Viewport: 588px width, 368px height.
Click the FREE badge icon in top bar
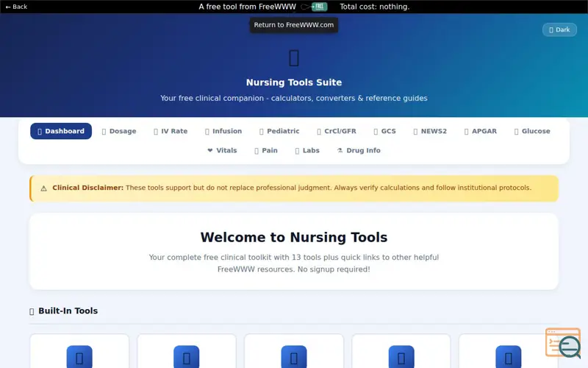[x=319, y=7]
